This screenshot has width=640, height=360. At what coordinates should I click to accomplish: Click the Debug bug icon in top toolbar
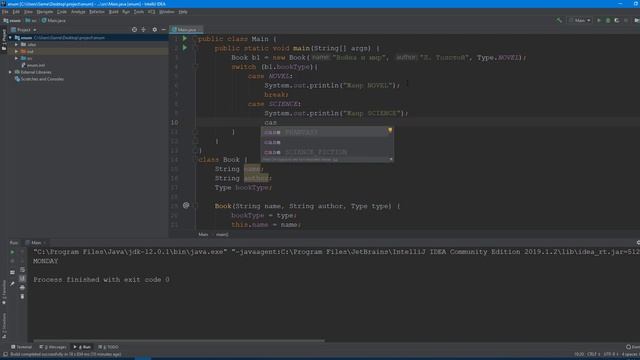[x=608, y=20]
